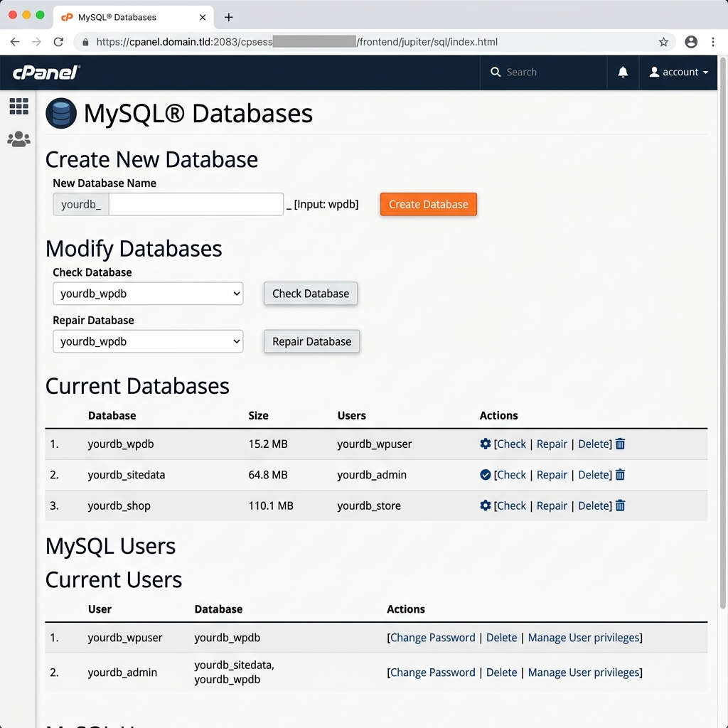Click the browser address bar URL
The width and height of the screenshot is (728, 728).
[x=297, y=42]
